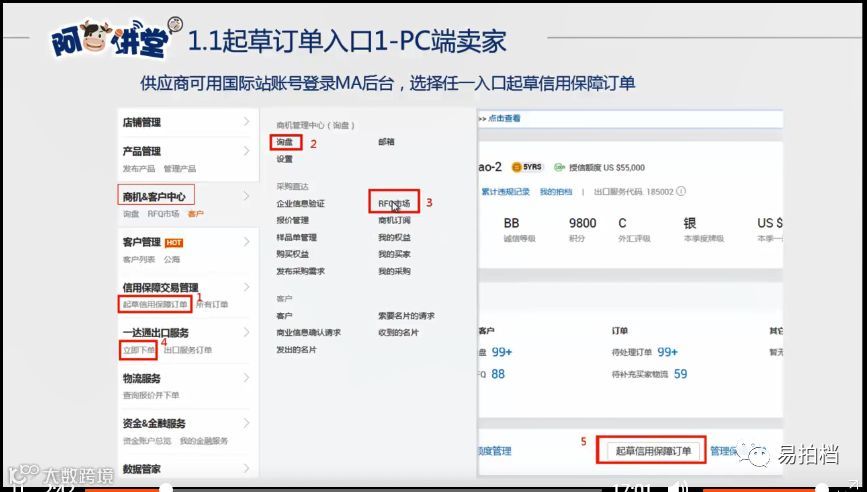Click 客户列表 under 客户管理
The image size is (867, 492).
pyautogui.click(x=139, y=259)
